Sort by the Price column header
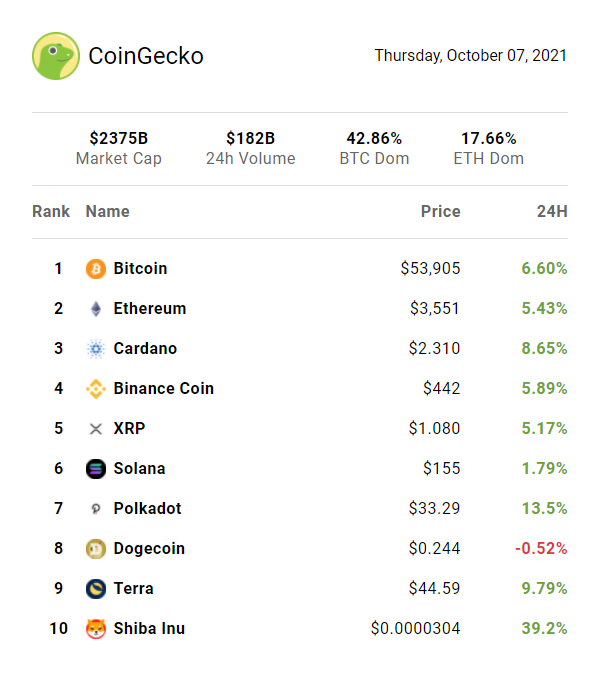The width and height of the screenshot is (600, 691). (441, 211)
